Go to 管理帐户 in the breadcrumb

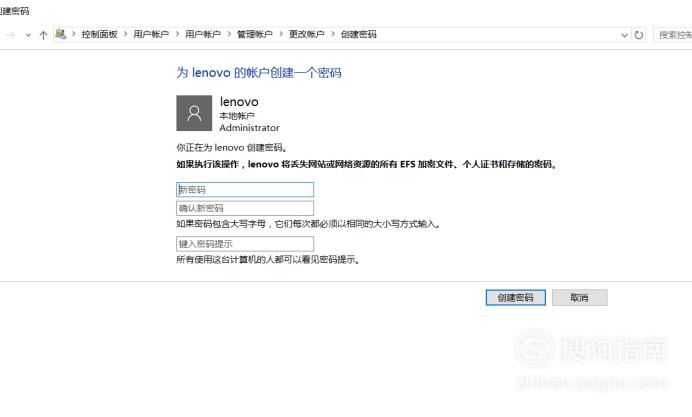(255, 34)
